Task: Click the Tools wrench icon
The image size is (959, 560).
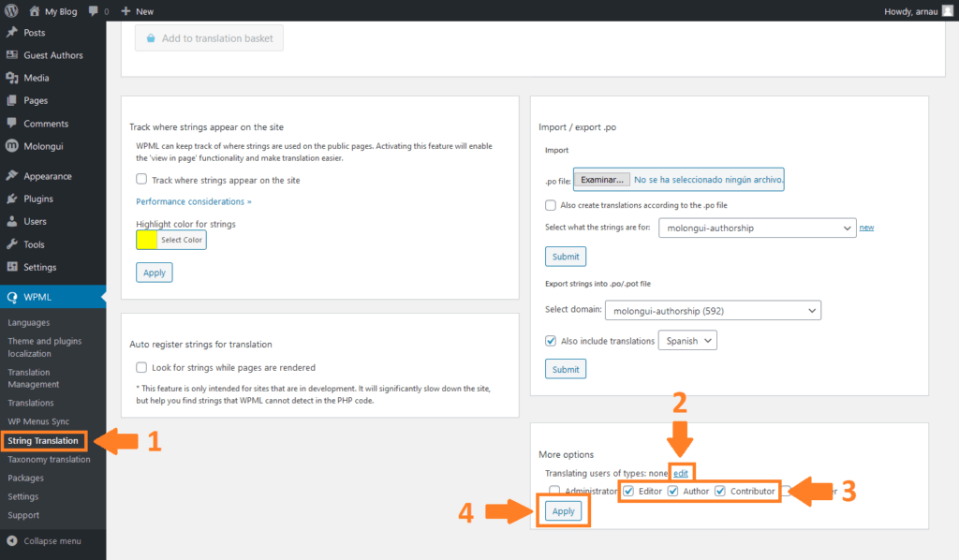Action: click(11, 244)
